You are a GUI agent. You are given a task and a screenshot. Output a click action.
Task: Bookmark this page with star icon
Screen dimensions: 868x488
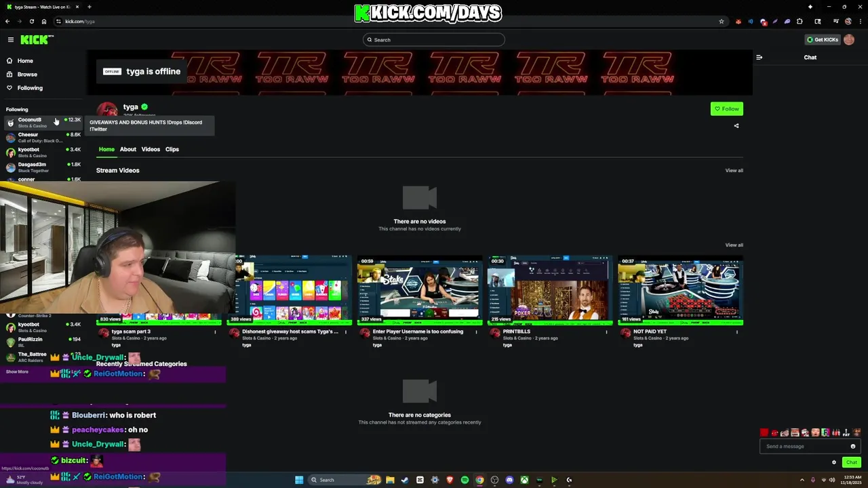tap(721, 21)
